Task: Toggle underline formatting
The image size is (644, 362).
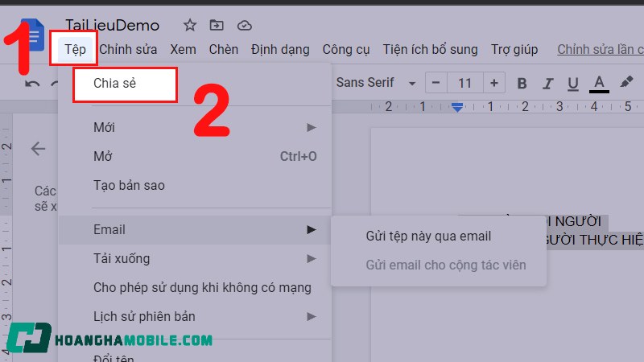Action: (x=572, y=84)
